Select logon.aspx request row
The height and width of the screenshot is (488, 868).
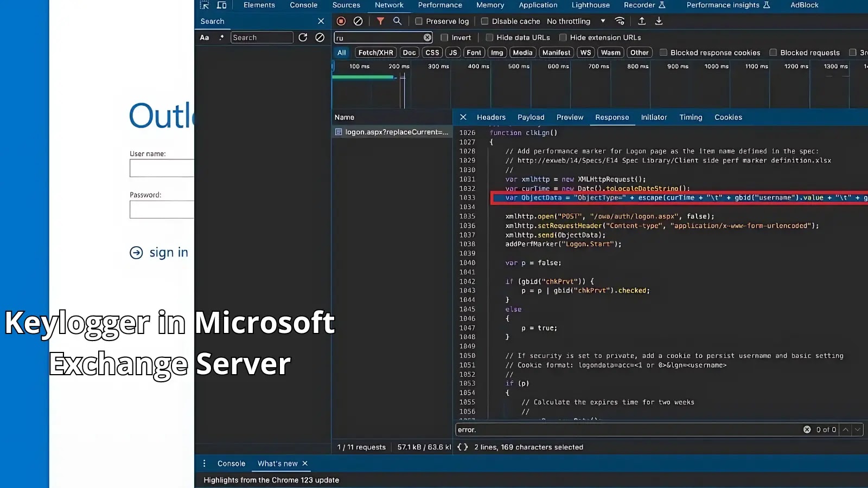392,132
